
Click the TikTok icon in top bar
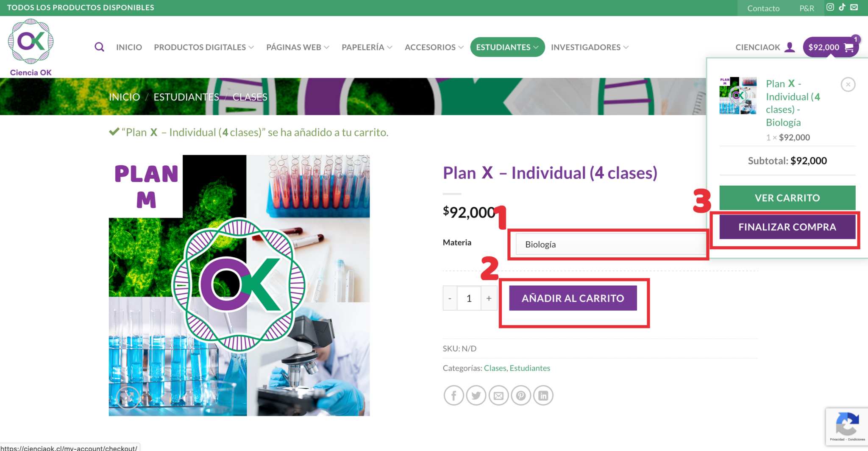coord(842,7)
